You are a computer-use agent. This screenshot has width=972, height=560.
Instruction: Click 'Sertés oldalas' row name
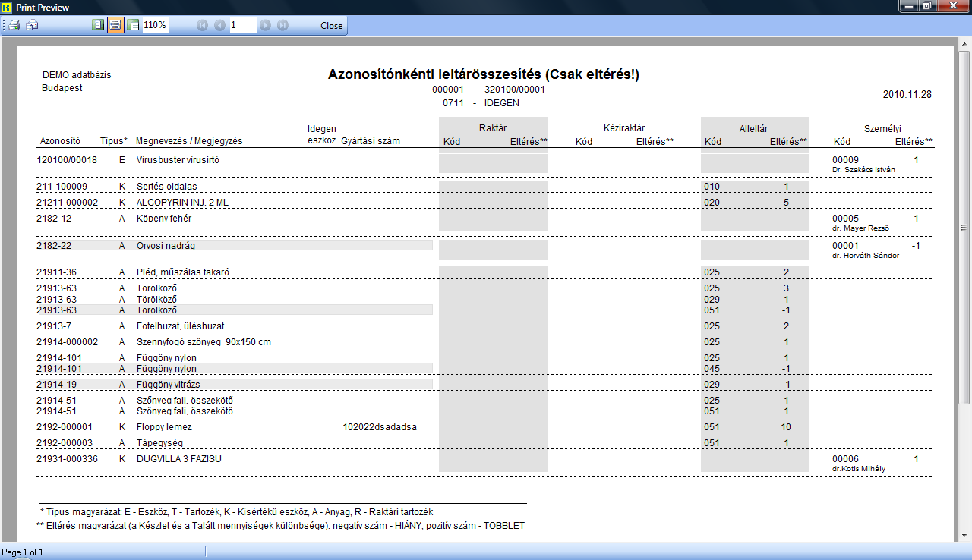[166, 187]
